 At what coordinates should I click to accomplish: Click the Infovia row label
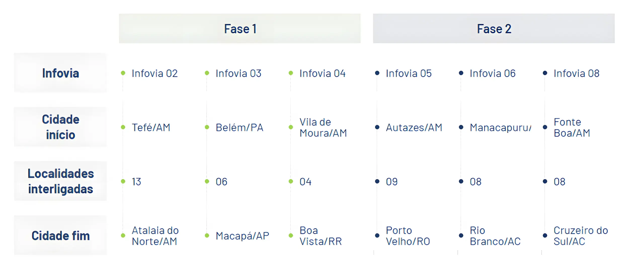pyautogui.click(x=60, y=73)
